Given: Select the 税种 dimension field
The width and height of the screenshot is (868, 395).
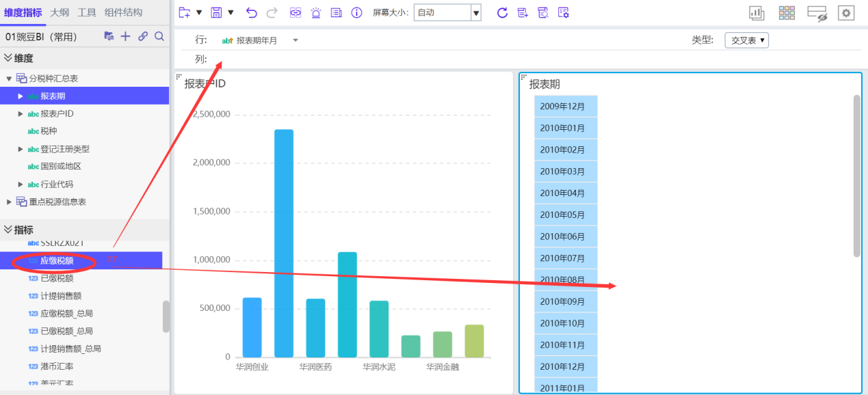Looking at the screenshot, I should (x=49, y=131).
